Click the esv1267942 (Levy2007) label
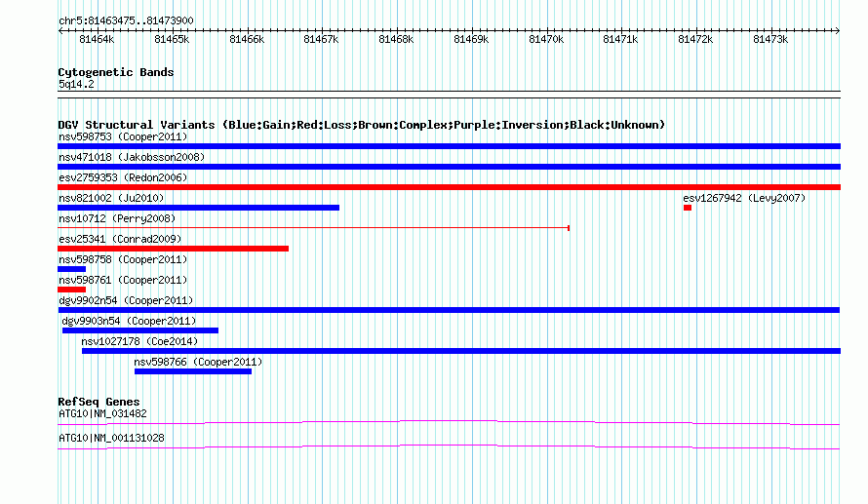 (x=744, y=198)
